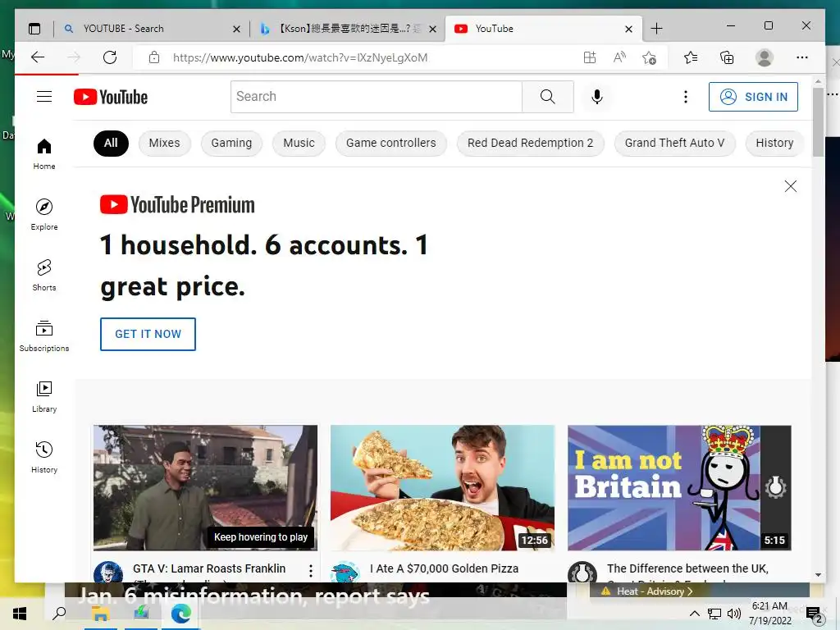Open I am not Britain thumbnail
The height and width of the screenshot is (630, 840).
[679, 487]
